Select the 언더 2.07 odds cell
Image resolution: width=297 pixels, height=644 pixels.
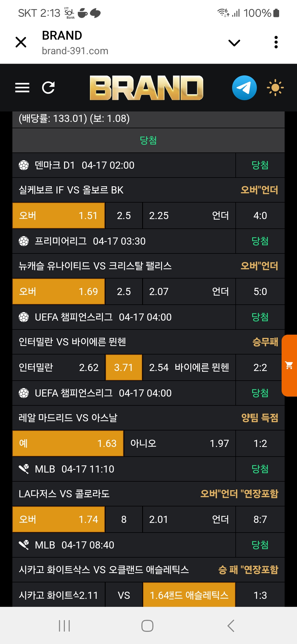189,291
